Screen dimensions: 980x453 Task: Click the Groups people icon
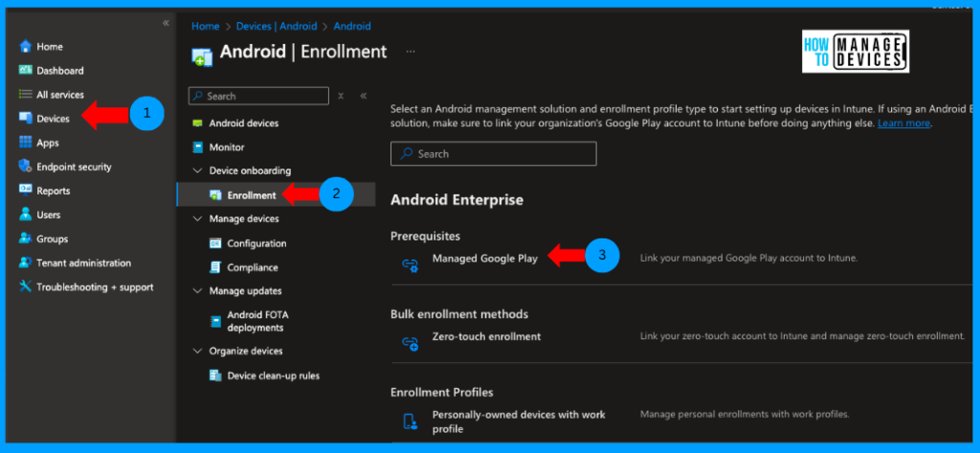coord(25,238)
